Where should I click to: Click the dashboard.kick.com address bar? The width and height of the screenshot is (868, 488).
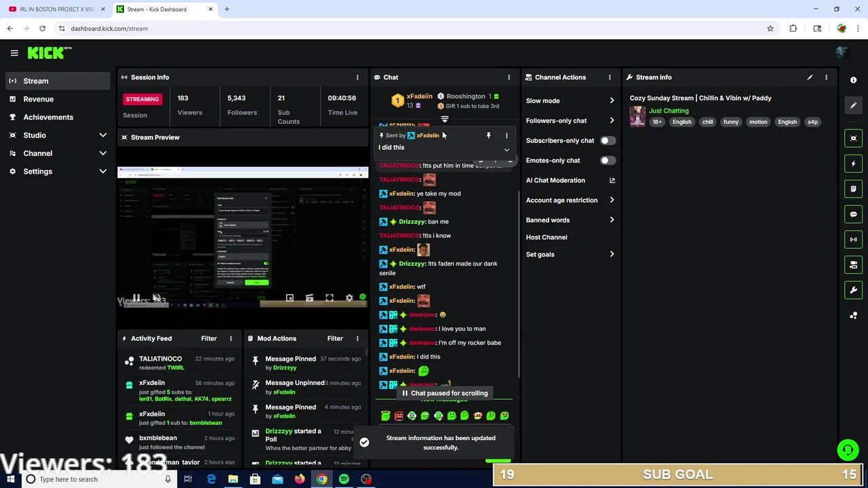coord(414,28)
